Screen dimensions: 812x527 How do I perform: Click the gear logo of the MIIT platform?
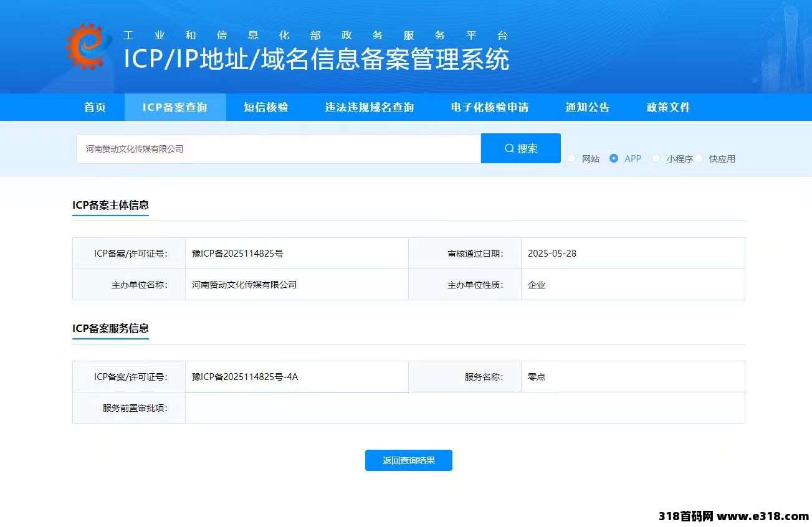(88, 46)
